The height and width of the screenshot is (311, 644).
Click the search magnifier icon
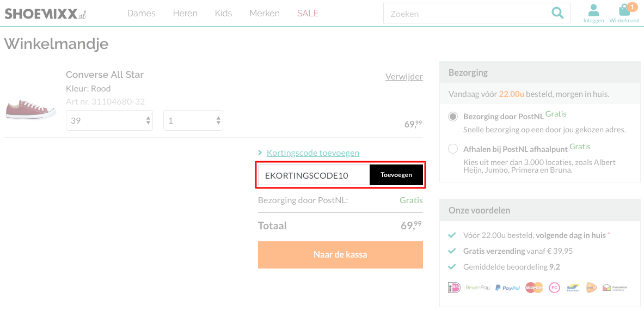pos(557,13)
